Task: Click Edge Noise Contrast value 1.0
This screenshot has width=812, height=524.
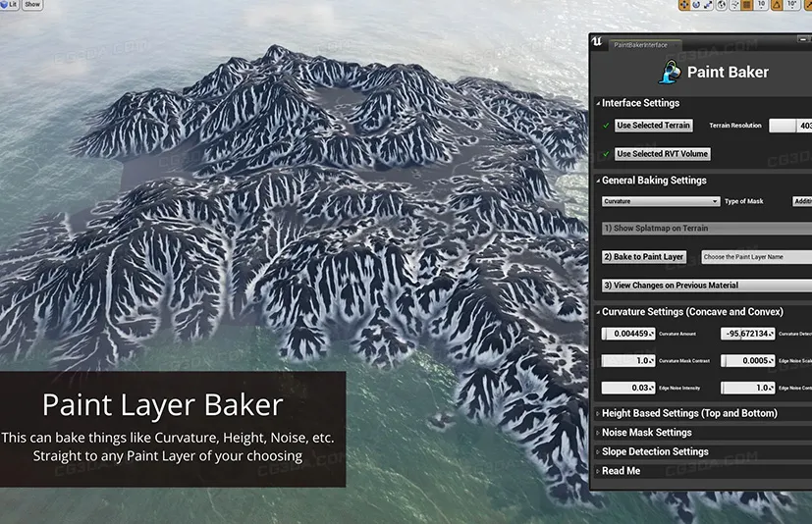Action: tap(748, 388)
